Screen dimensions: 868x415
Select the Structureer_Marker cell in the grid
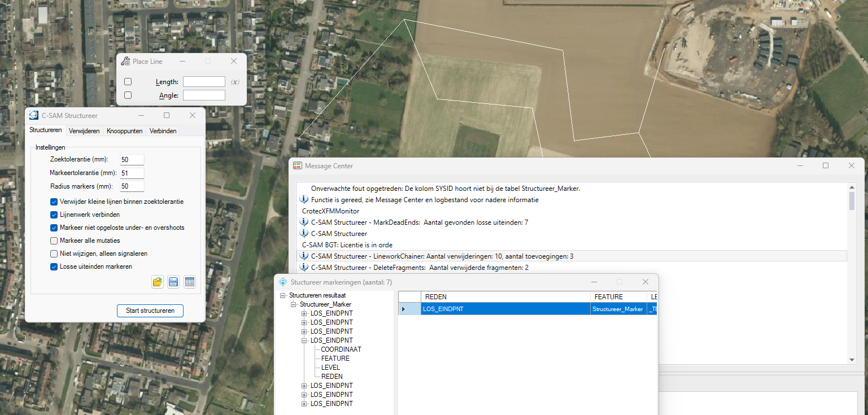(x=619, y=309)
